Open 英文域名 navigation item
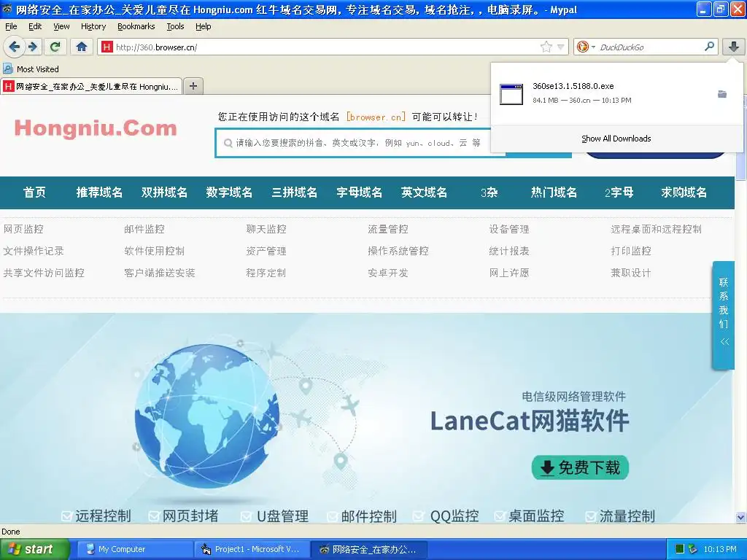Screen dimensions: 747x560 [x=424, y=192]
